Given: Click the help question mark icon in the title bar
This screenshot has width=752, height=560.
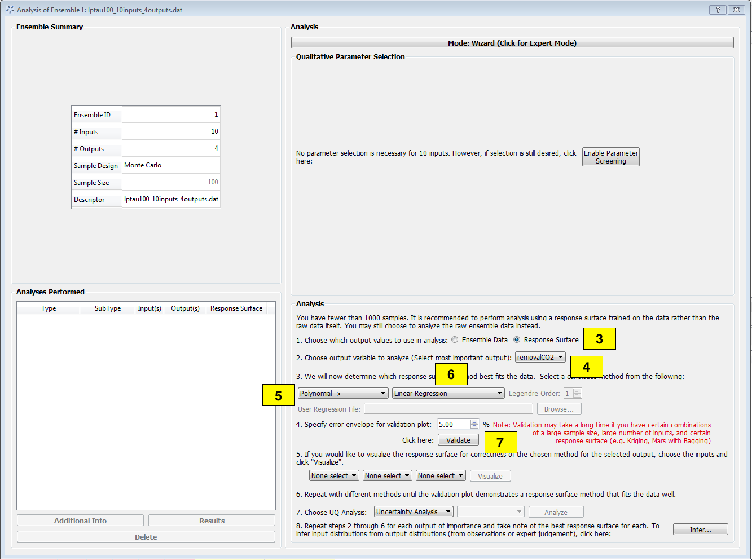Looking at the screenshot, I should (x=717, y=10).
